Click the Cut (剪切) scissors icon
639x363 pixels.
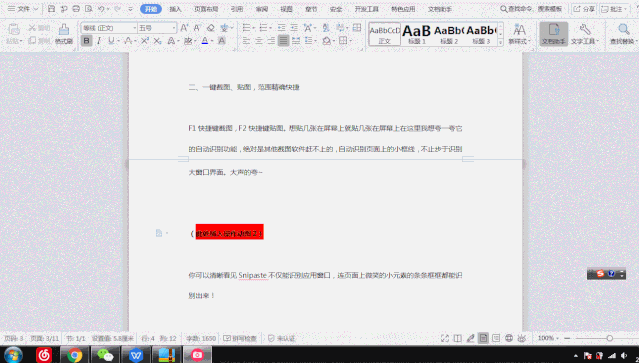[x=32, y=28]
